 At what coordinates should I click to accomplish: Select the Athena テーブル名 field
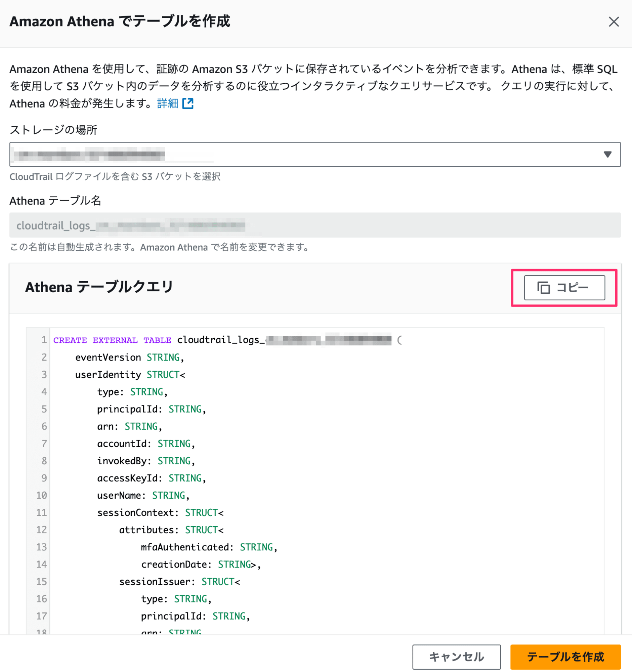click(x=315, y=225)
